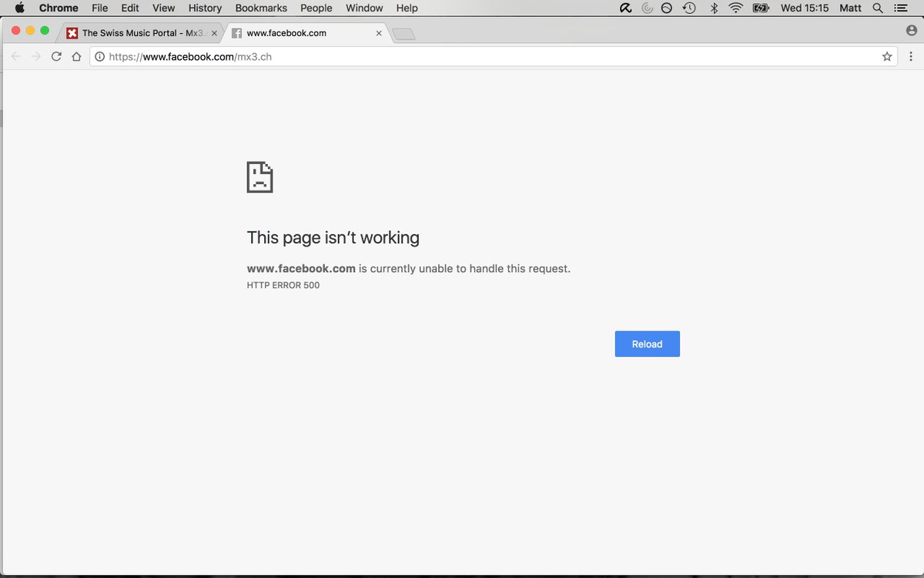Select the HTTP ERROR 500 text
924x578 pixels.
pyautogui.click(x=283, y=285)
